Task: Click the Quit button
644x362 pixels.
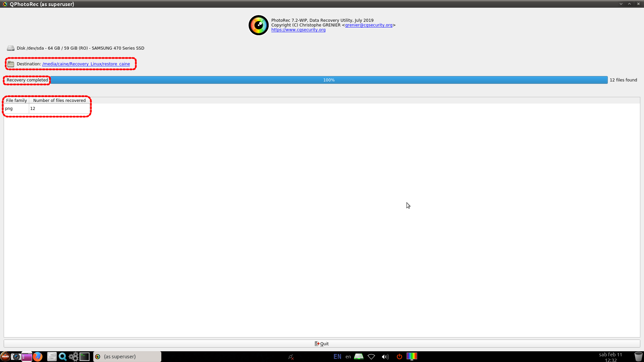Action: point(322,344)
